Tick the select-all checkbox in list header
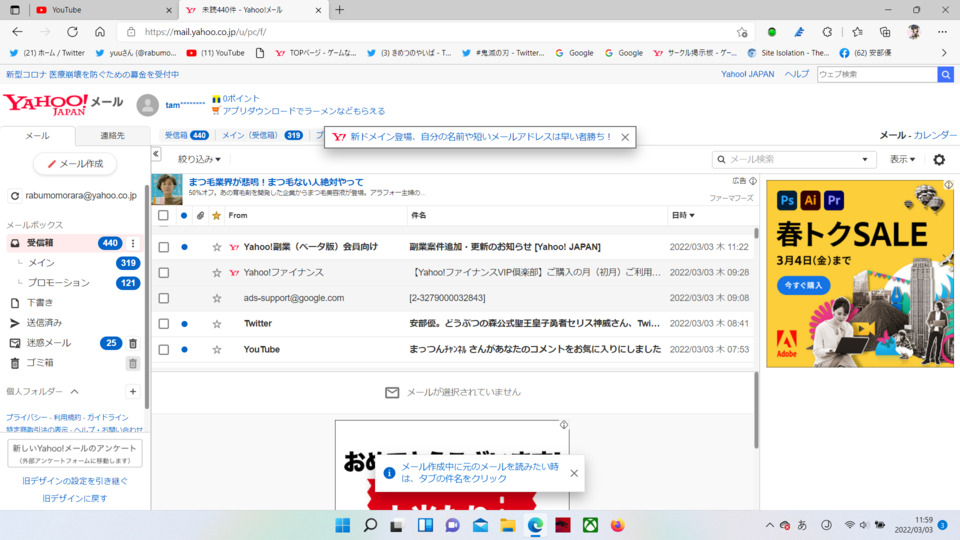 tap(163, 216)
